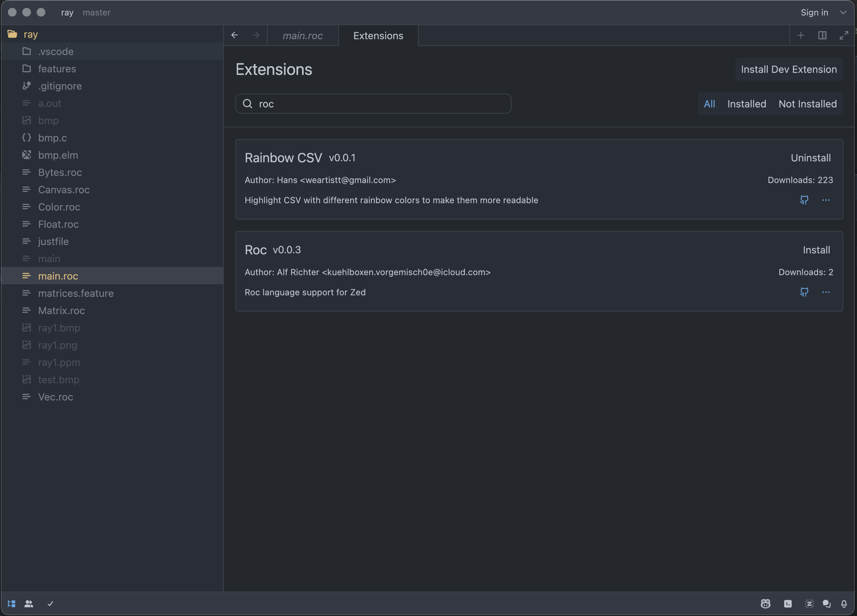Open ray1.ppm file

[x=112, y=362]
